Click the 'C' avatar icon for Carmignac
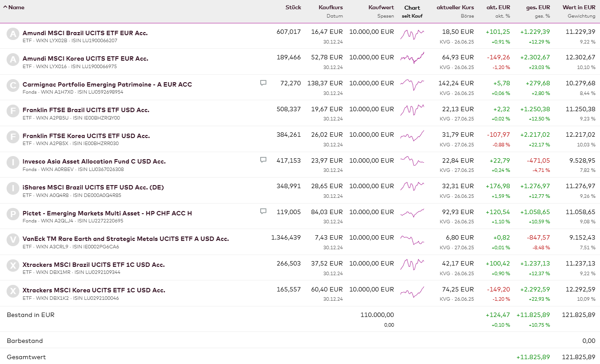The image size is (600, 364). click(13, 86)
